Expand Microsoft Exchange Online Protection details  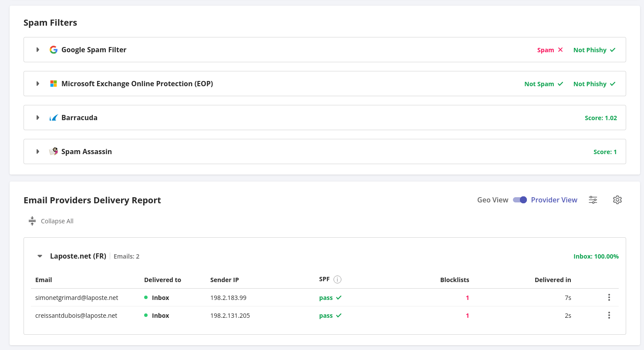pos(38,84)
